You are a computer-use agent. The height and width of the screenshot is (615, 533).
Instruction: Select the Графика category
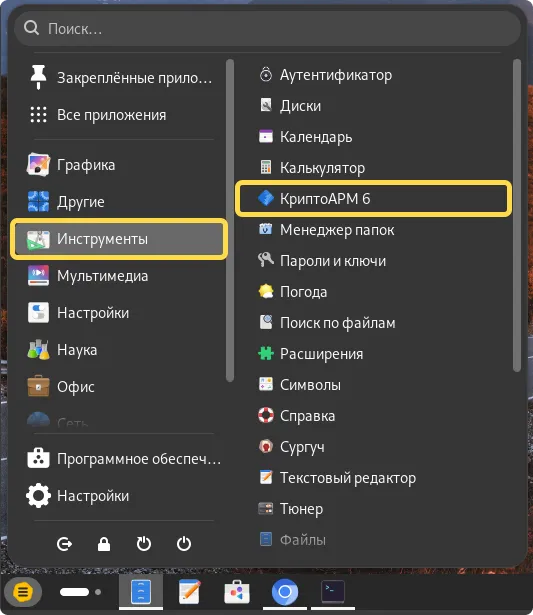pos(121,165)
